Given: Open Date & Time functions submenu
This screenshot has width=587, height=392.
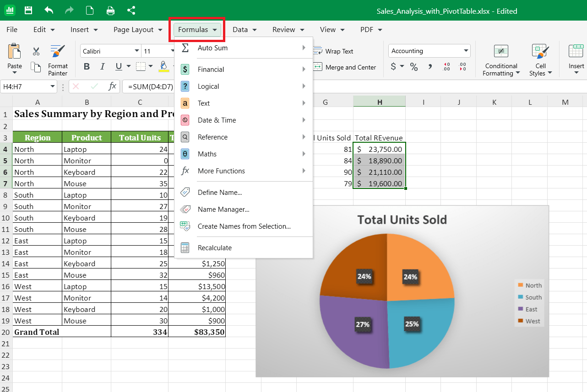Looking at the screenshot, I should tap(244, 120).
